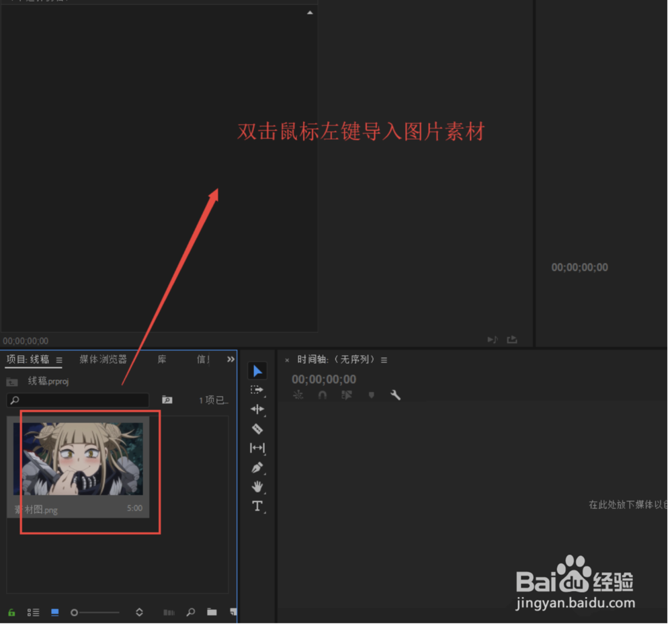Click the Find icon in project panel
Screen dimensions: 672x626
(x=191, y=613)
